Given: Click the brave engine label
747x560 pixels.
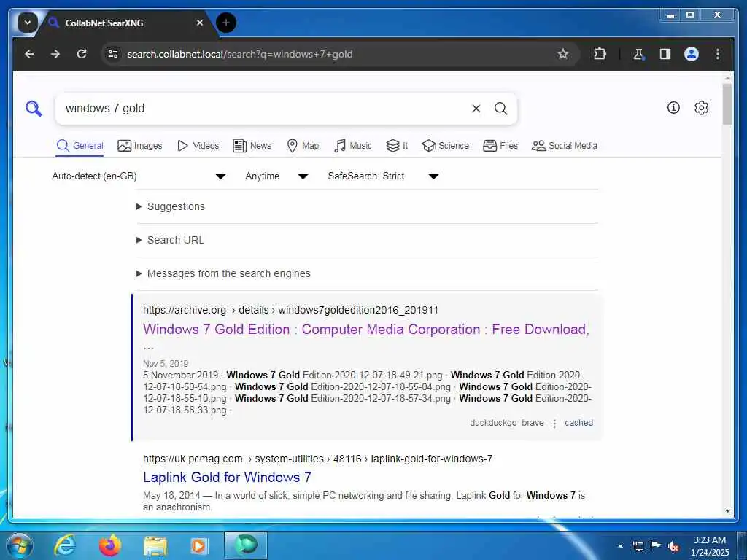Looking at the screenshot, I should pyautogui.click(x=533, y=423).
